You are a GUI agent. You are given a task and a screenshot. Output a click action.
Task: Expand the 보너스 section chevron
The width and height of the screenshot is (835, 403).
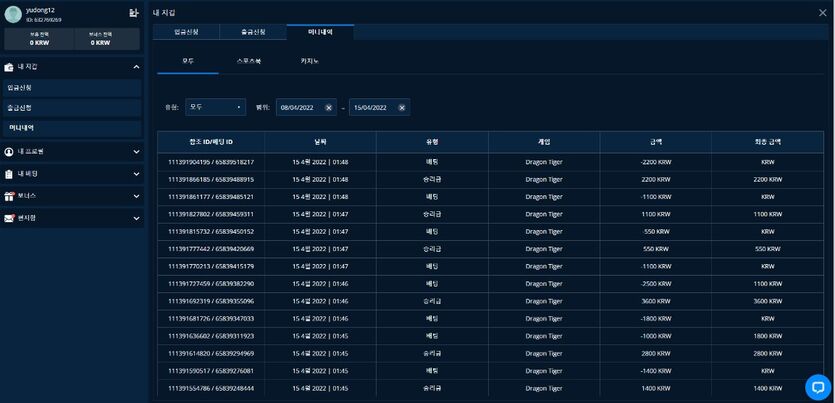click(x=136, y=196)
